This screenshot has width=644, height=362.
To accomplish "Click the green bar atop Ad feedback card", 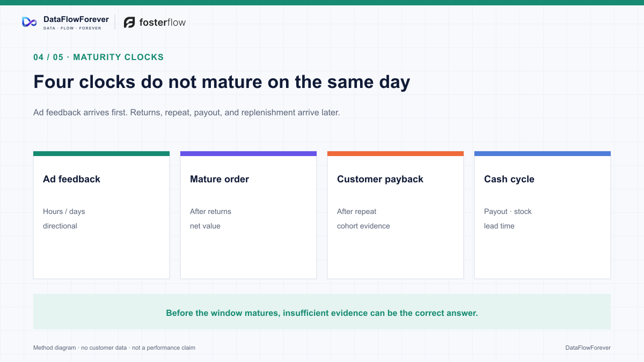I will click(101, 153).
